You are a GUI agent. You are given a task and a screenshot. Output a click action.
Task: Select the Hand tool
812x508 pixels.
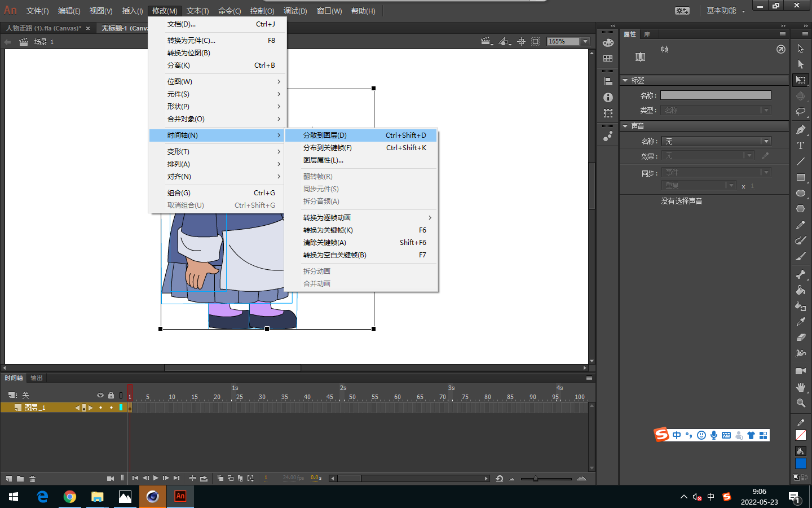tap(800, 387)
